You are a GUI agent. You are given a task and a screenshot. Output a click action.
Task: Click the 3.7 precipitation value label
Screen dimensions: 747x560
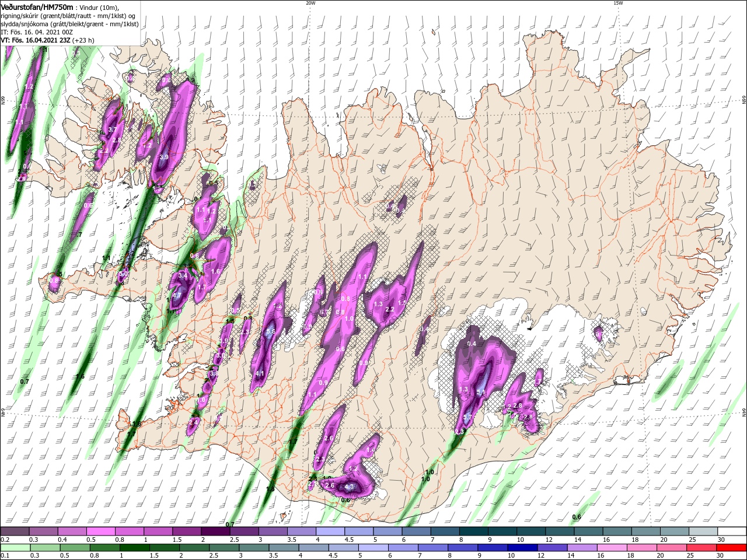pyautogui.click(x=113, y=129)
